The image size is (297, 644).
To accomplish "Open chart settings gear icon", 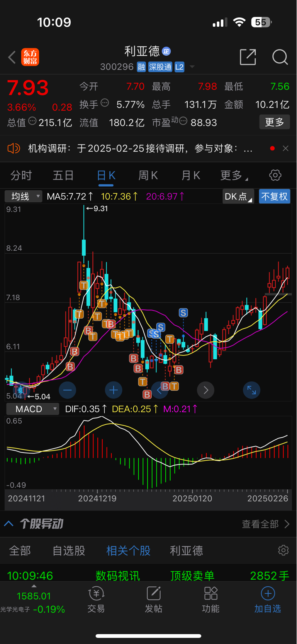I will pyautogui.click(x=275, y=175).
